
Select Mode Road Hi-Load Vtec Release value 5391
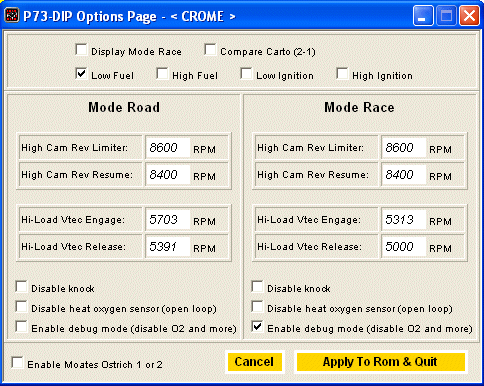coord(168,247)
